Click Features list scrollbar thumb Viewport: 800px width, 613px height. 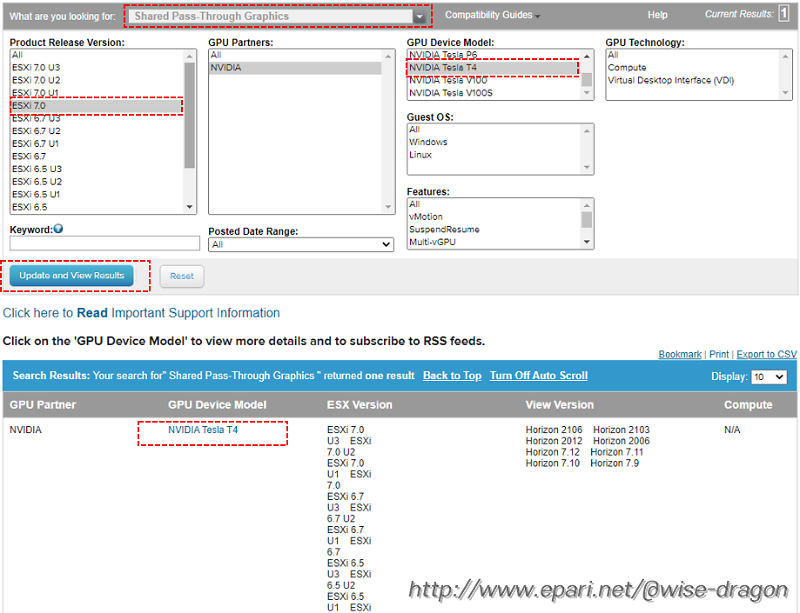tap(587, 220)
